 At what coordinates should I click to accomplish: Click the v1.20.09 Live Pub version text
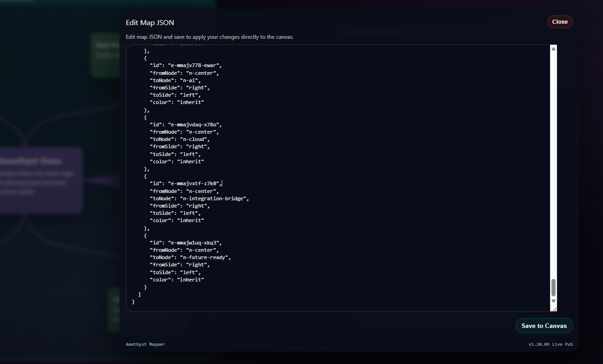tap(550, 344)
